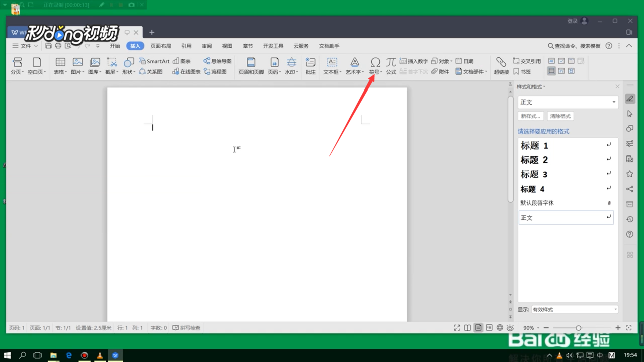Open the 分页 page break dropdown
Image resolution: width=644 pixels, height=362 pixels.
(17, 66)
